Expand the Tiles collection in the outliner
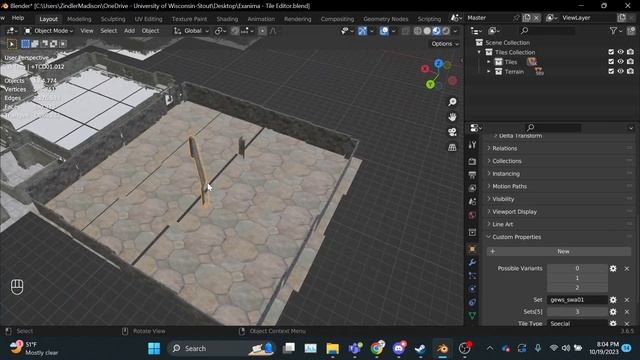640x360 pixels. coord(489,62)
